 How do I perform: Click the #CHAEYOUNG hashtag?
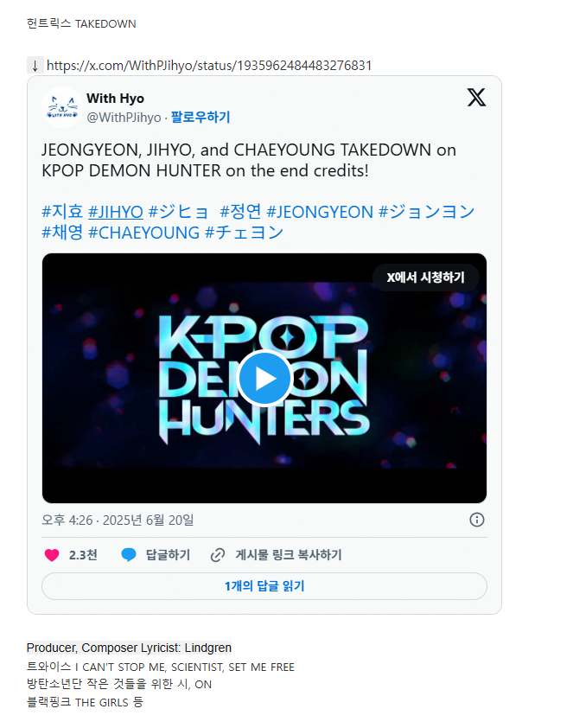tap(143, 233)
